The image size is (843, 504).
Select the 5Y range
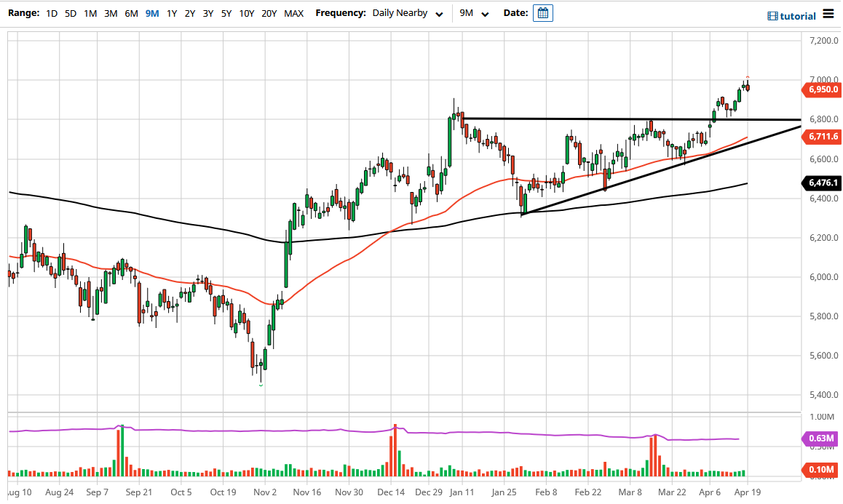tap(226, 13)
